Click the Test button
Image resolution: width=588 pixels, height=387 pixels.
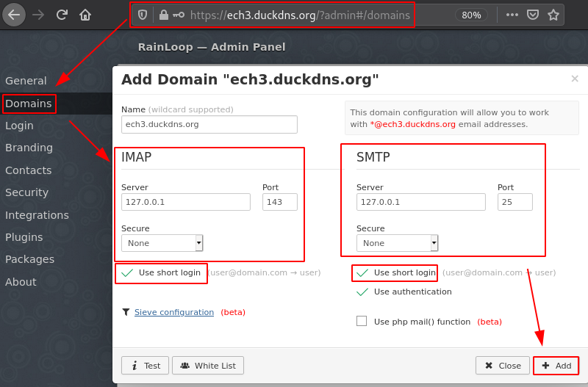(145, 365)
